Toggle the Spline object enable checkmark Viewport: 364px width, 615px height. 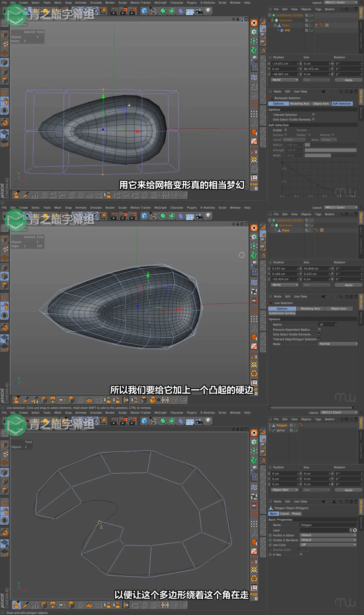(x=297, y=430)
